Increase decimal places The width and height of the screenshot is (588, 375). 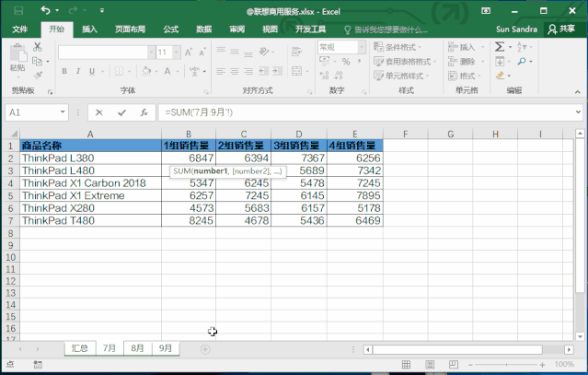click(x=325, y=76)
